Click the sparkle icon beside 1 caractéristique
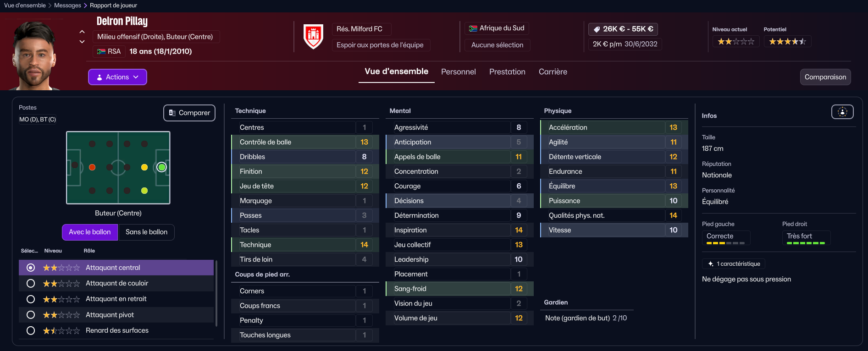Viewport: 868px width, 351px height. [x=711, y=264]
